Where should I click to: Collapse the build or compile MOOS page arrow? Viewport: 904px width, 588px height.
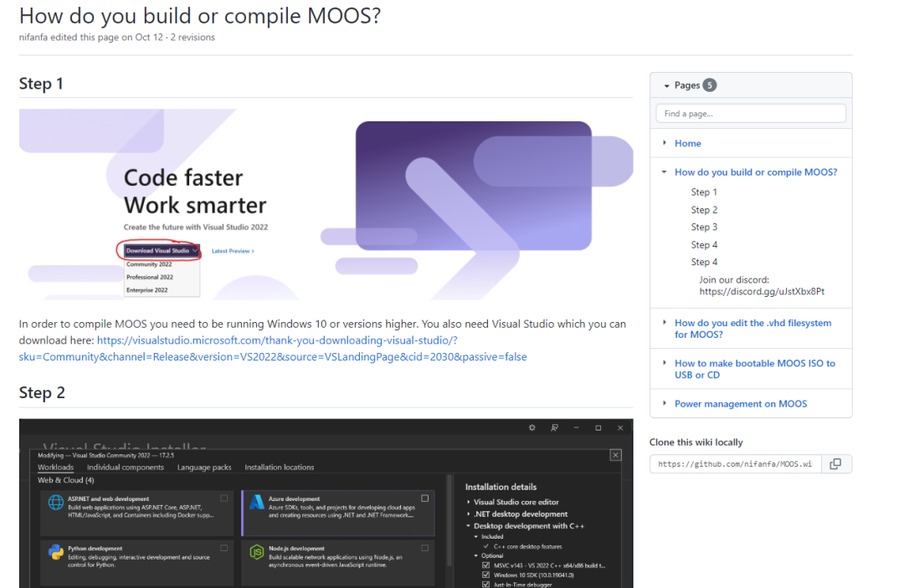click(664, 171)
